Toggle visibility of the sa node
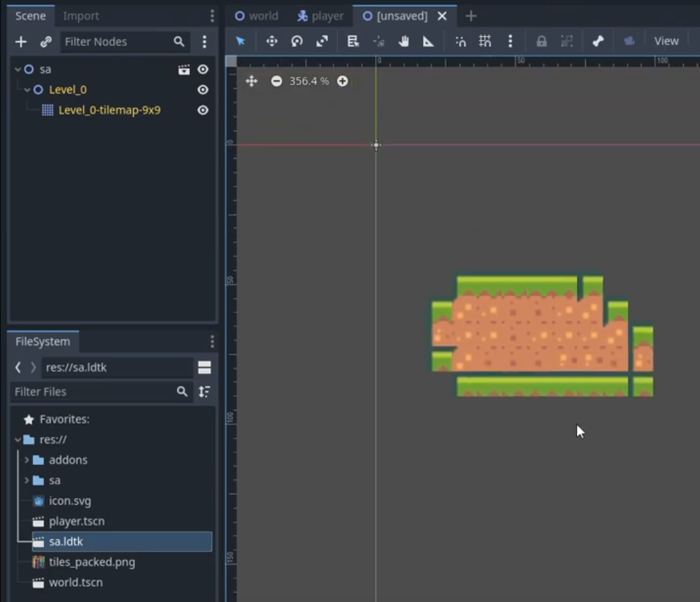This screenshot has width=700, height=602. [203, 69]
